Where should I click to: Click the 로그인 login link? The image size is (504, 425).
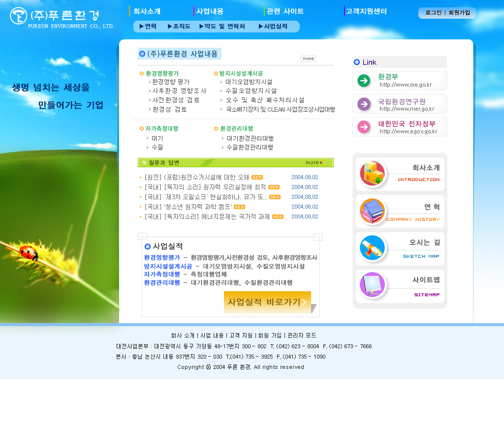pos(434,13)
